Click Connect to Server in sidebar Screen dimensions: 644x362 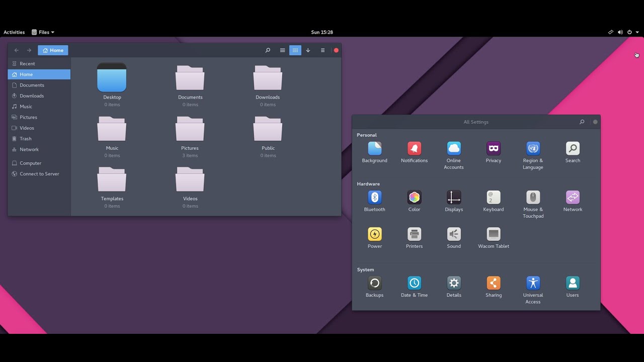[x=39, y=173]
